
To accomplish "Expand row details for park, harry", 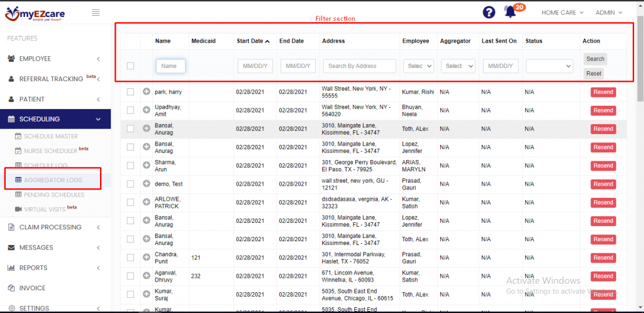I will pyautogui.click(x=146, y=92).
